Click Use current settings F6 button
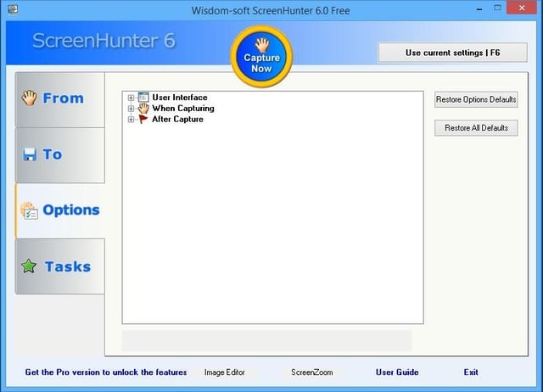The height and width of the screenshot is (392, 543). pos(452,53)
